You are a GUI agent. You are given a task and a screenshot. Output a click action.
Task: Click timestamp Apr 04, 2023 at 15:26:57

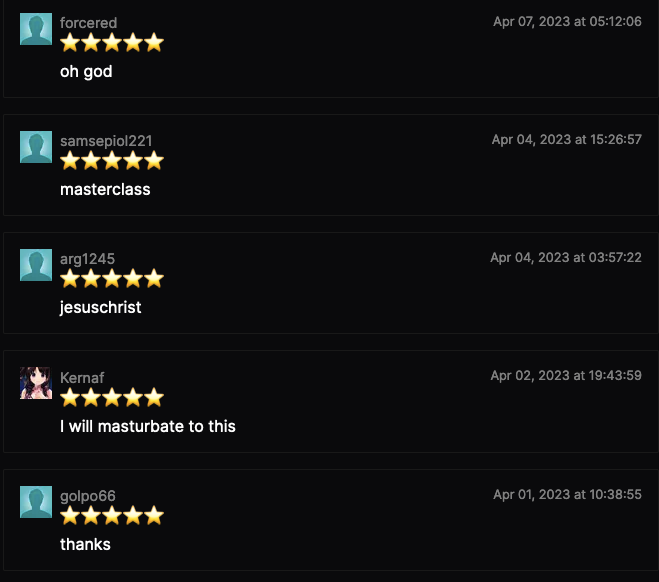tap(566, 140)
